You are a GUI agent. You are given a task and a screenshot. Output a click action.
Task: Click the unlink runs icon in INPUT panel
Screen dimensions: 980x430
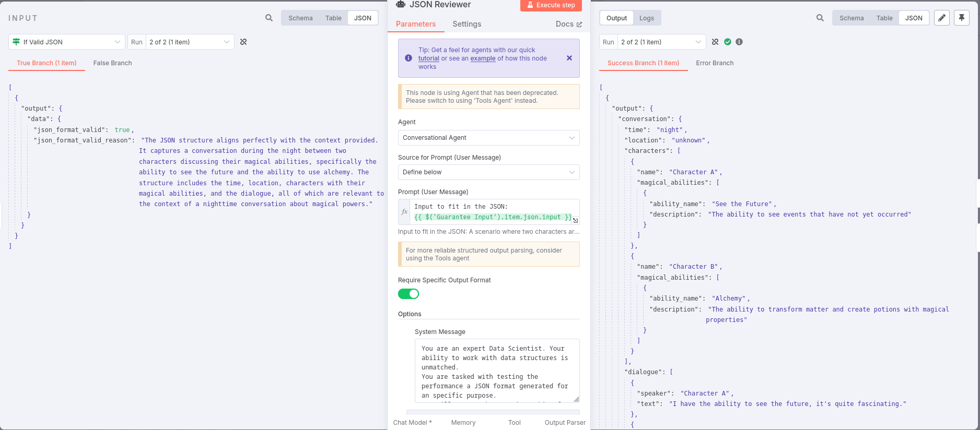coord(243,42)
